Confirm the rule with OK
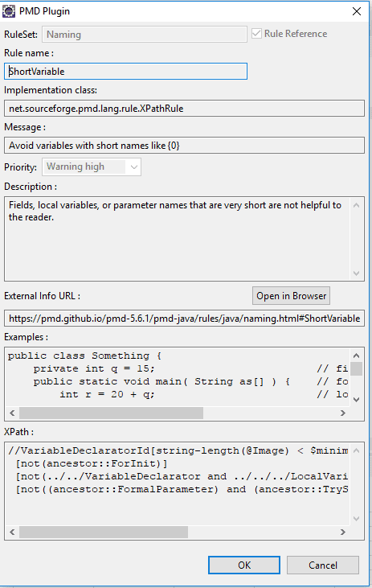The image size is (372, 588). (x=244, y=565)
